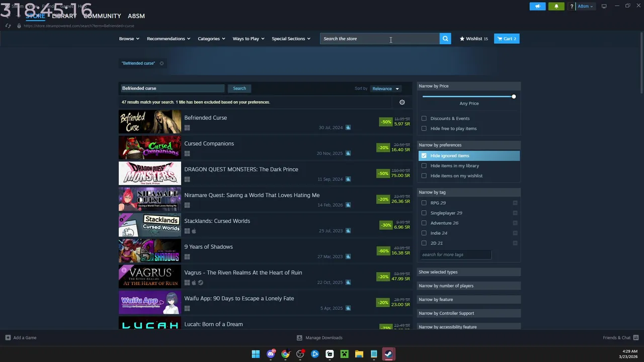The width and height of the screenshot is (644, 362).
Task: Enable Discounts & Events checkbox
Action: pyautogui.click(x=424, y=119)
